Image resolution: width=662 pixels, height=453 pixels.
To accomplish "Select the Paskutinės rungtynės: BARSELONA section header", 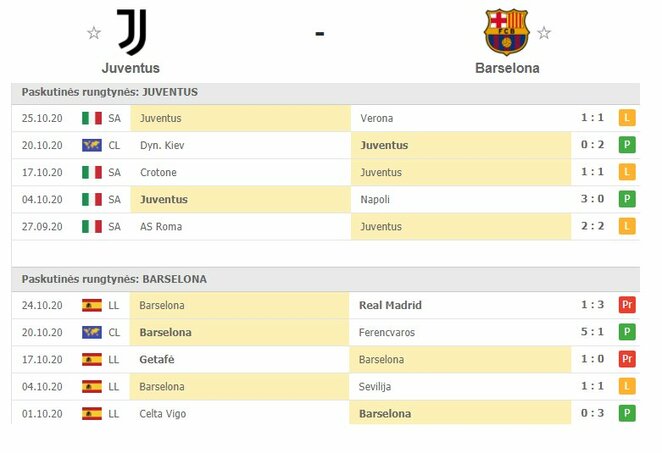I will 114,279.
